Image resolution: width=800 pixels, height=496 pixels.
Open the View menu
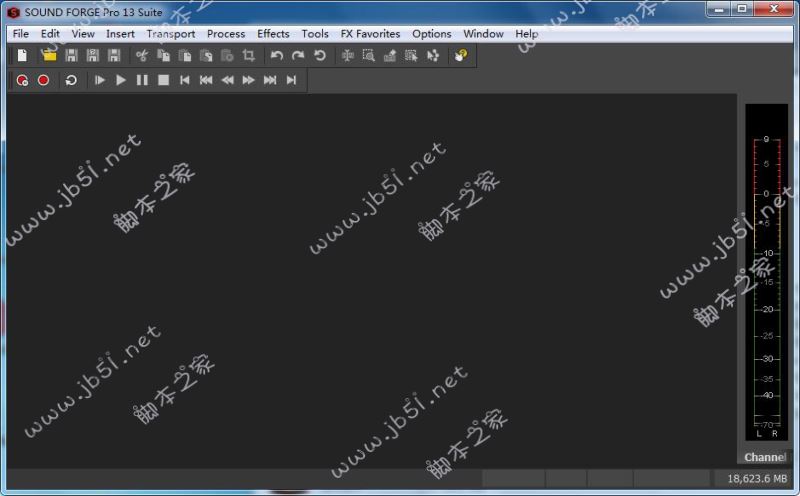click(x=83, y=34)
